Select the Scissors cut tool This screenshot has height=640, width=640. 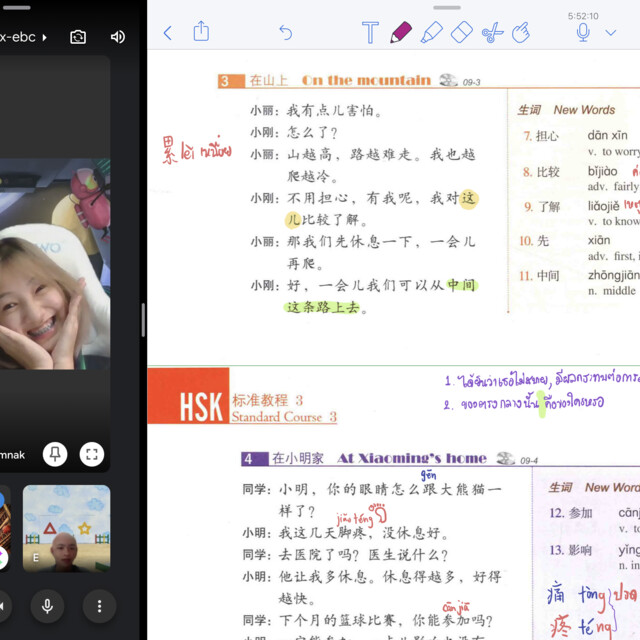tap(492, 32)
